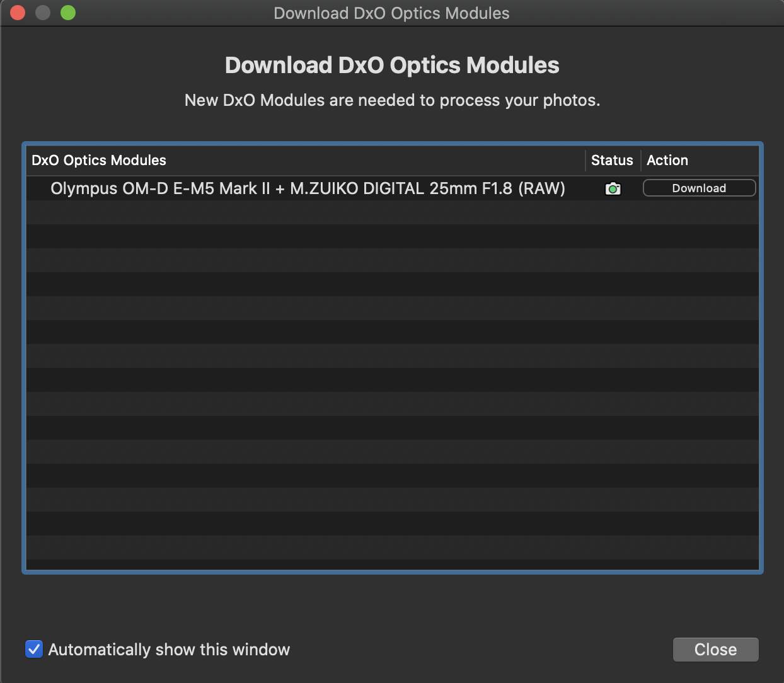The image size is (784, 683).
Task: Click the green zoom window button
Action: pyautogui.click(x=68, y=13)
